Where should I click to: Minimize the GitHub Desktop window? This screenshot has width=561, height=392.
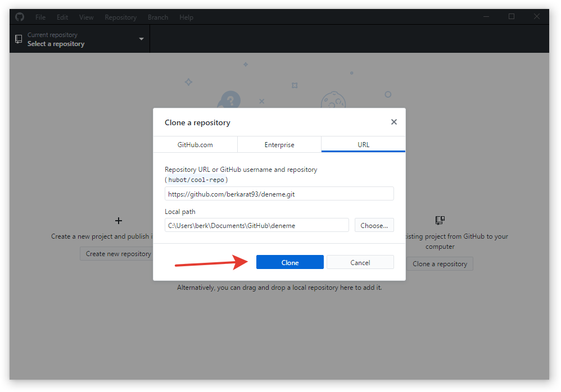tap(486, 16)
